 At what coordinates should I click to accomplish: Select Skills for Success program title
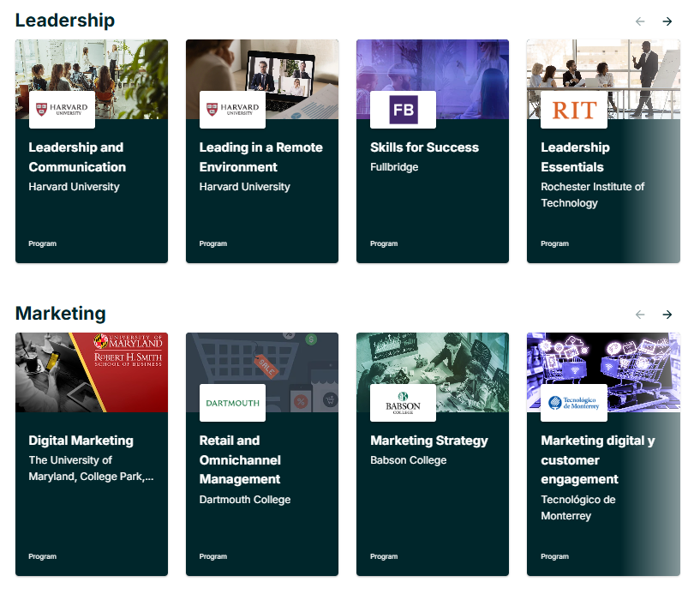(x=424, y=147)
